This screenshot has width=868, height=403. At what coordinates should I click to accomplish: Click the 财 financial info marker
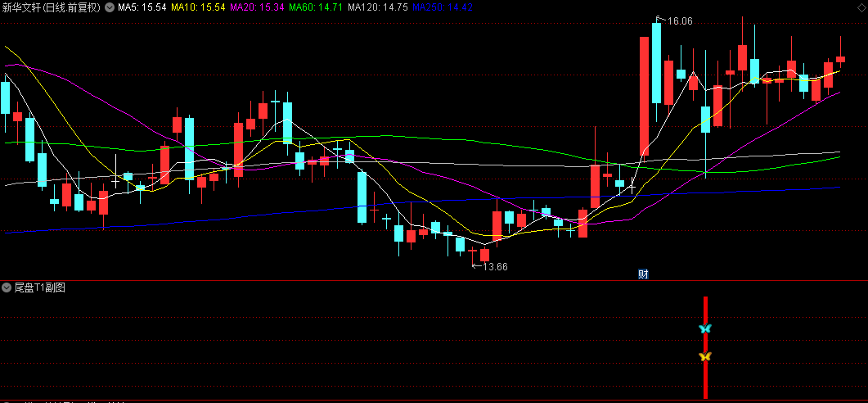643,274
